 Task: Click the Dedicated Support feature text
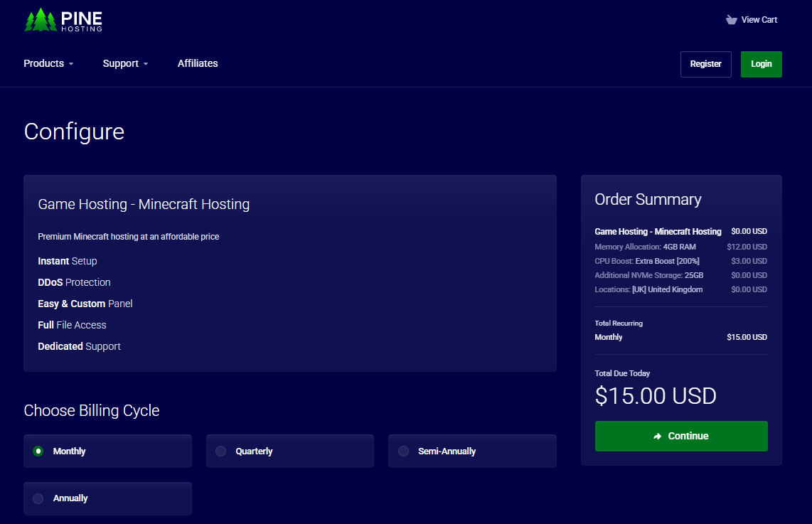(79, 346)
